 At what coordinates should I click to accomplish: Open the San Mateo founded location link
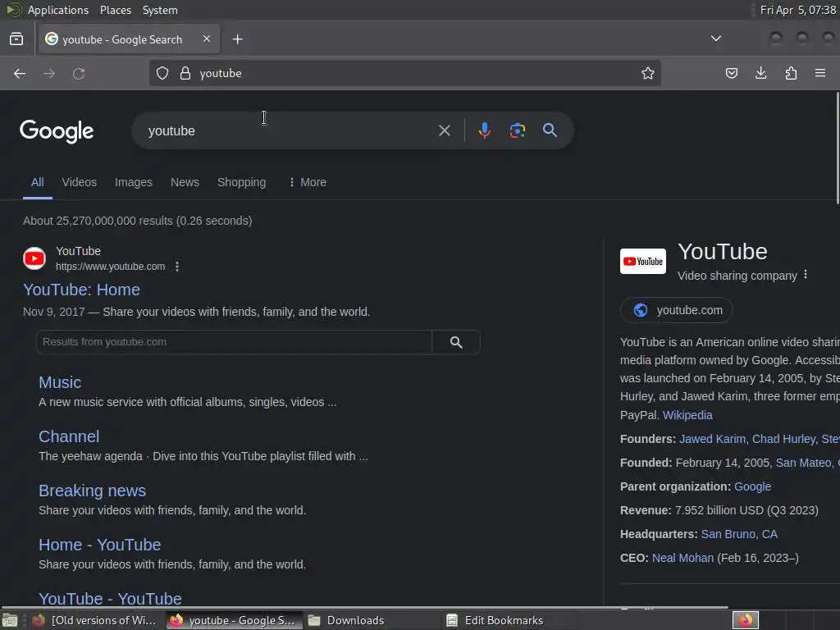pos(804,463)
